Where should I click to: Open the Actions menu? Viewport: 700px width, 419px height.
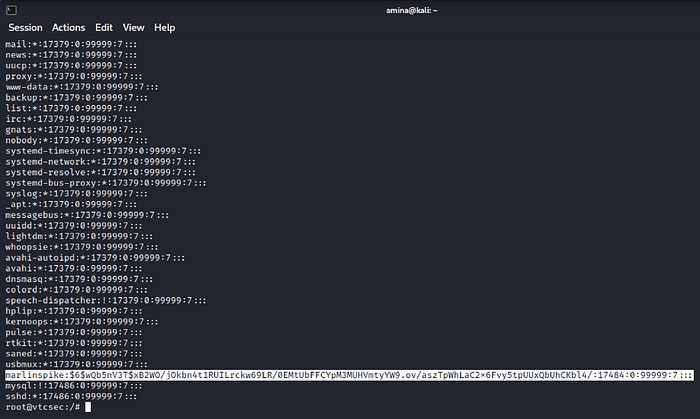coord(68,28)
